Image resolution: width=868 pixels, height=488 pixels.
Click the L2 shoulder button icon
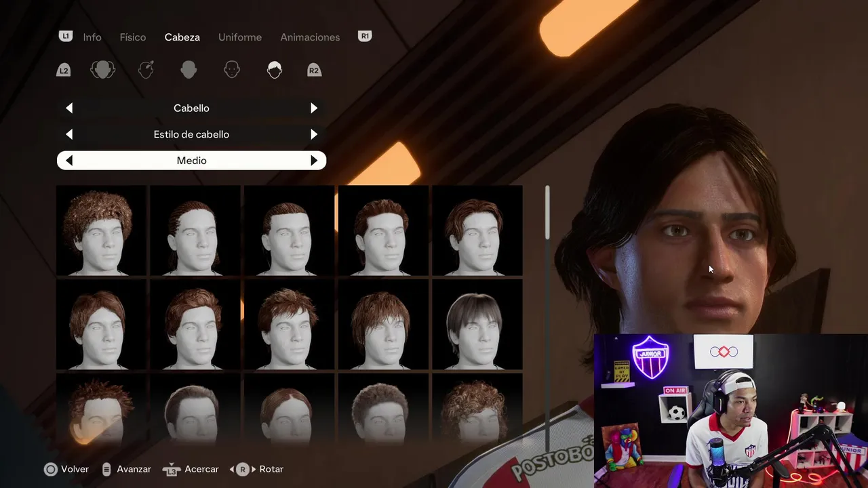(63, 70)
